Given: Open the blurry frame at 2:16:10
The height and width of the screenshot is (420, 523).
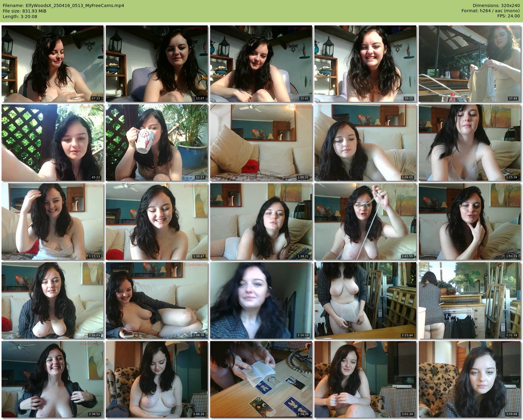Looking at the screenshot, I should point(261,300).
